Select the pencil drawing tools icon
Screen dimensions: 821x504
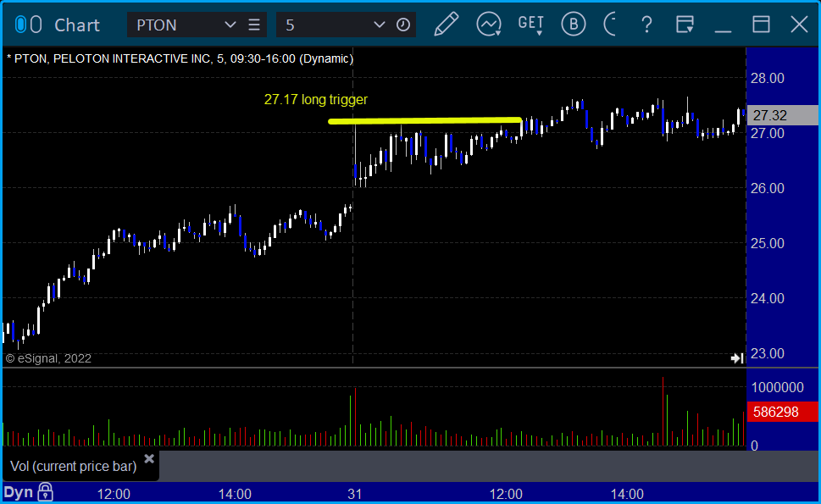point(447,25)
